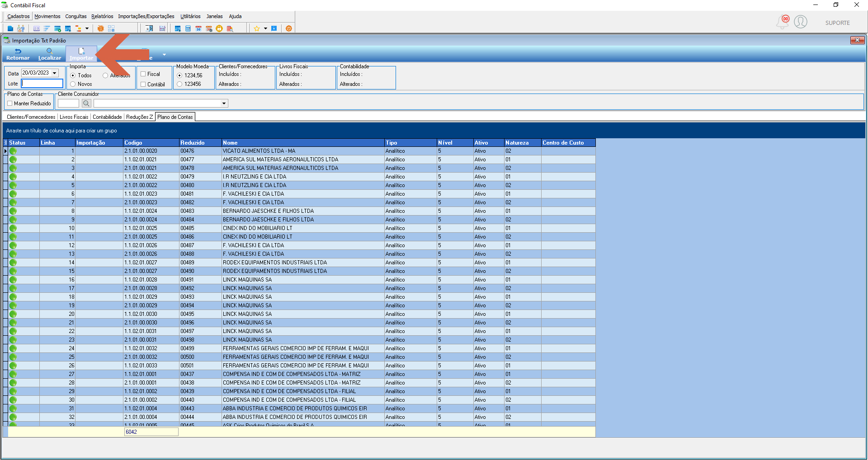Image resolution: width=868 pixels, height=460 pixels.
Task: Click the Importar toolbar button
Action: pos(81,54)
